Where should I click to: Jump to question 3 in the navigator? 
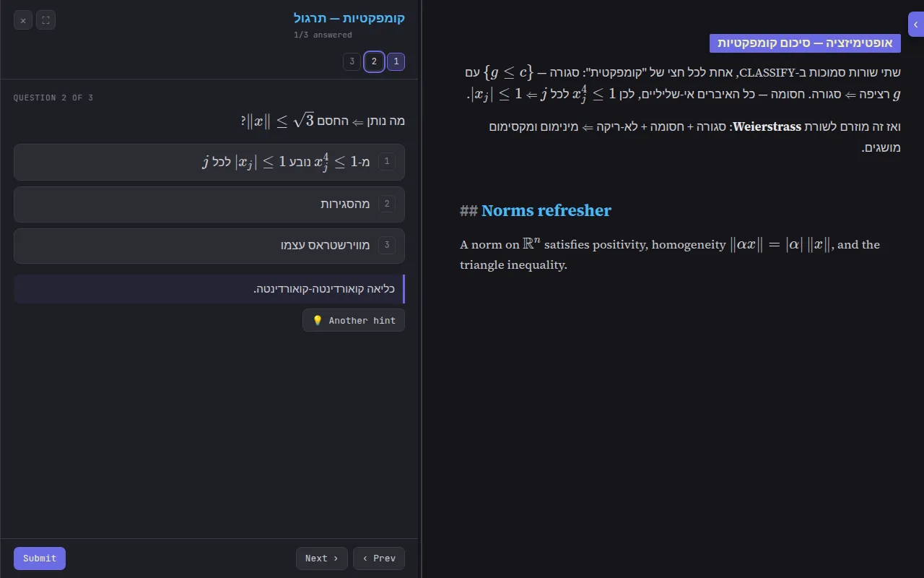click(x=352, y=61)
